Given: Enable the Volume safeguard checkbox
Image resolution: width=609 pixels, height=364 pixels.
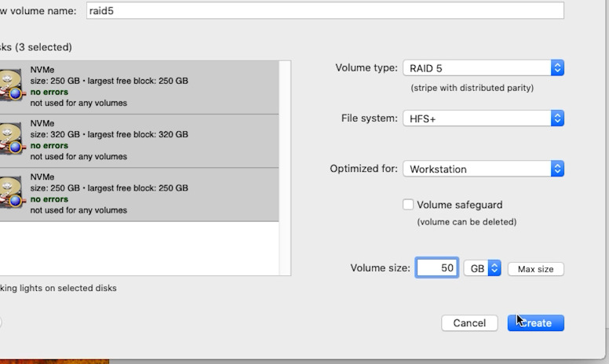Looking at the screenshot, I should click(x=408, y=205).
